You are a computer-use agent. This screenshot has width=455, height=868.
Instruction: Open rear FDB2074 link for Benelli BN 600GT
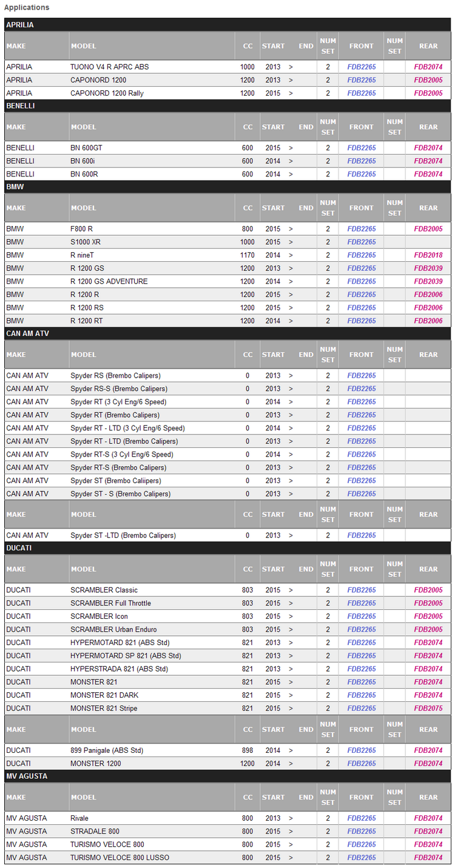[x=428, y=148]
